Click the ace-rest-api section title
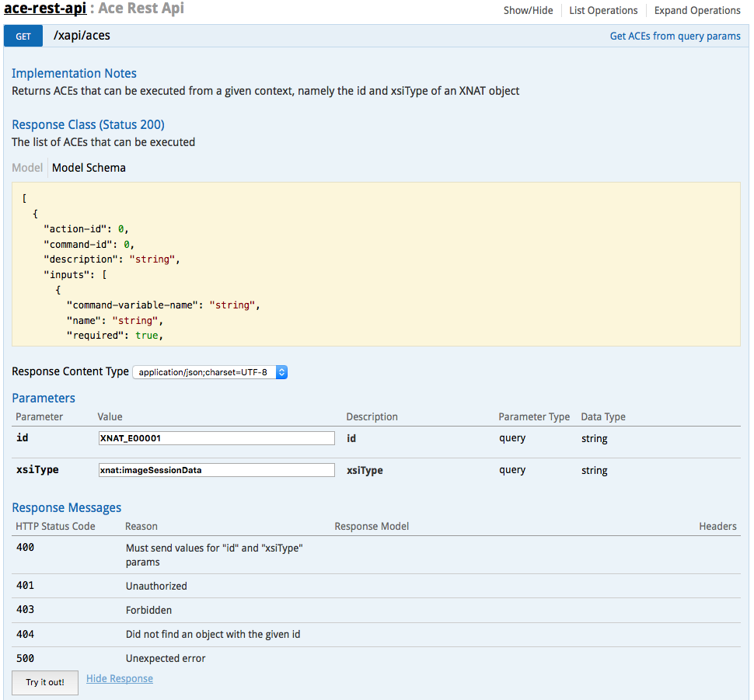The height and width of the screenshot is (700, 754). click(44, 9)
